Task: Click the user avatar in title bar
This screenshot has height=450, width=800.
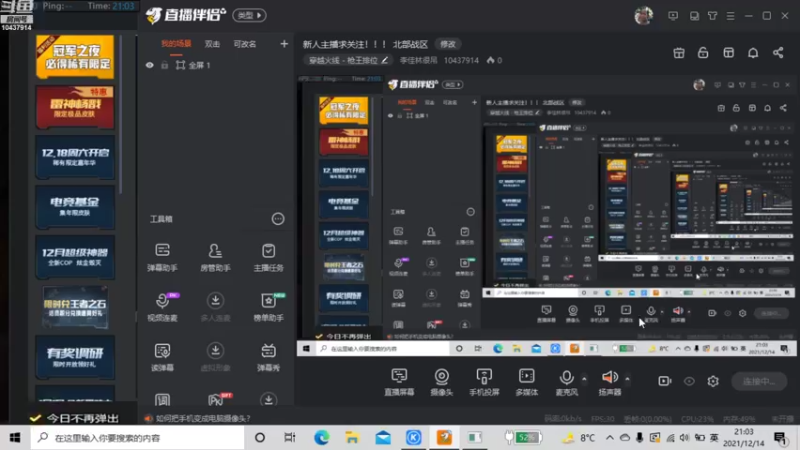Action: pyautogui.click(x=644, y=16)
